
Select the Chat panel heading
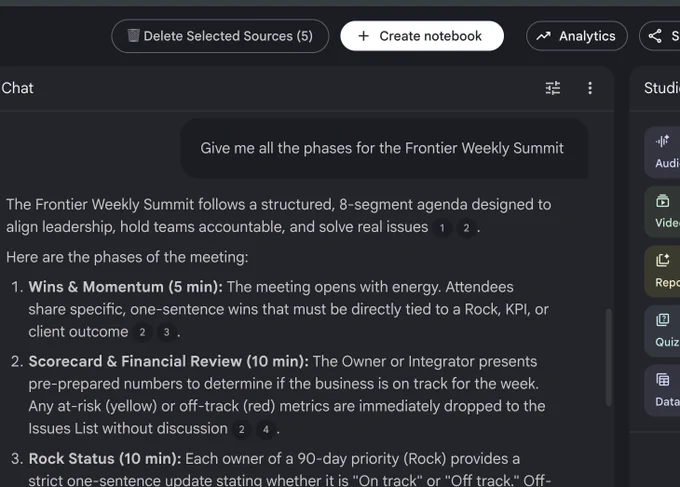tap(17, 88)
